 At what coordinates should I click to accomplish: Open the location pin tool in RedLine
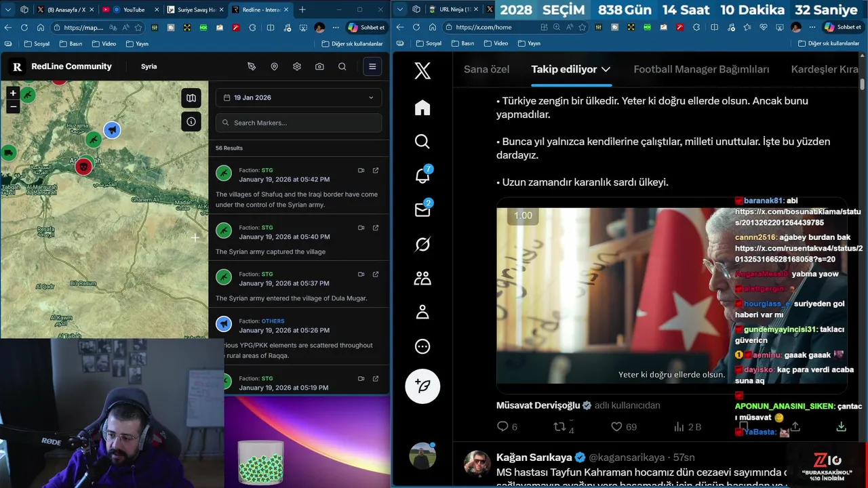pyautogui.click(x=274, y=66)
